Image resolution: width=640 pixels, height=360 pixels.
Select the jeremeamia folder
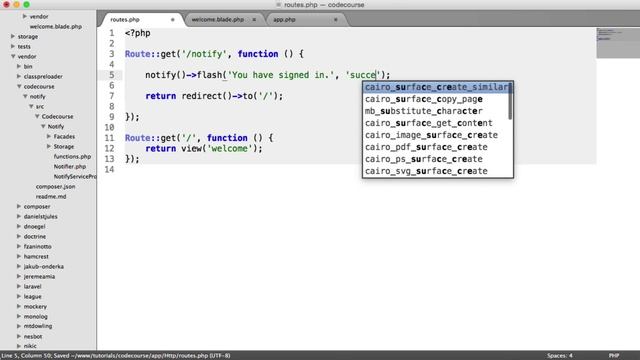coord(39,276)
